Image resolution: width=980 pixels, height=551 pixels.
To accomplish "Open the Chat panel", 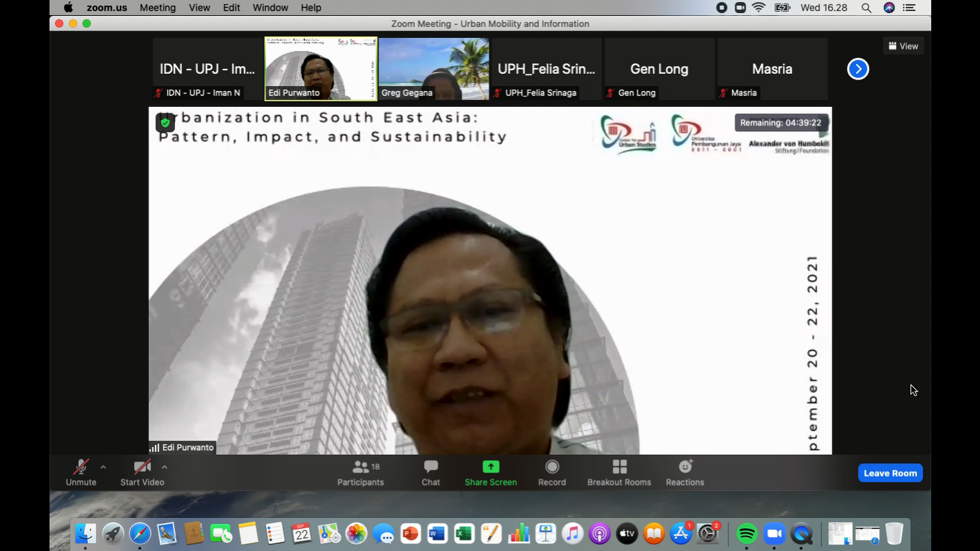I will tap(430, 473).
